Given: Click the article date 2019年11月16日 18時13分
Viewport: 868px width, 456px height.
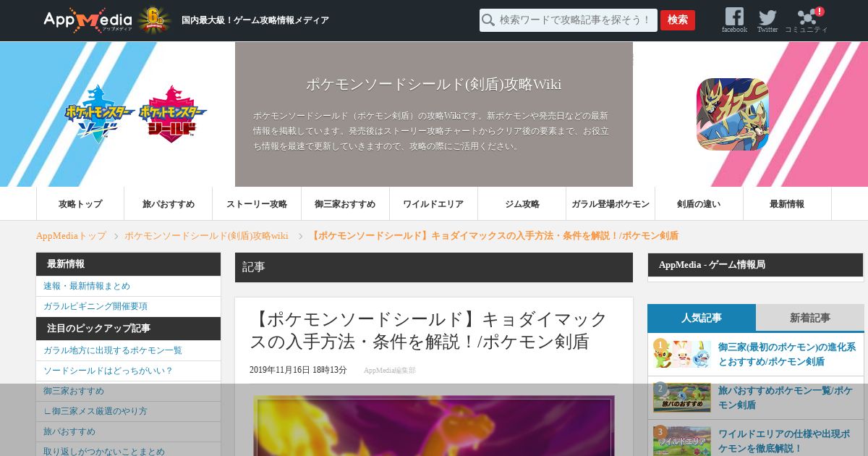Looking at the screenshot, I should 298,370.
